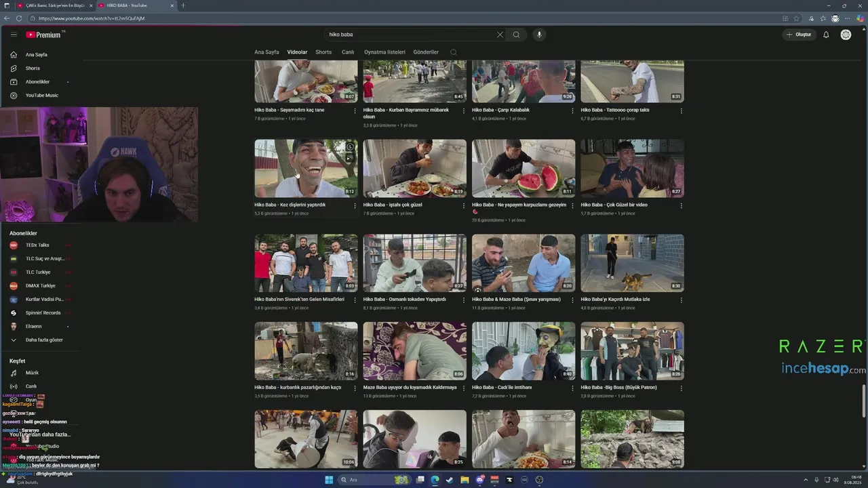Open options for Çok Güzel bir video
This screenshot has height=488, width=868.
click(681, 205)
